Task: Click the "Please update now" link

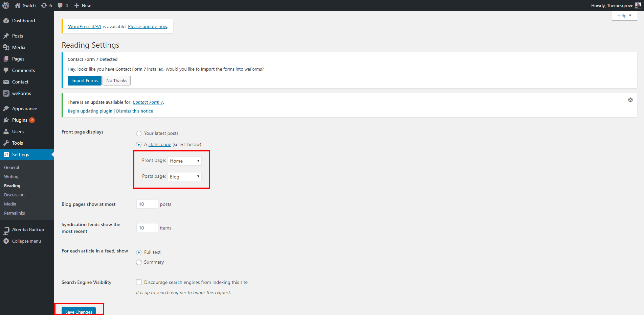Action: [x=148, y=26]
